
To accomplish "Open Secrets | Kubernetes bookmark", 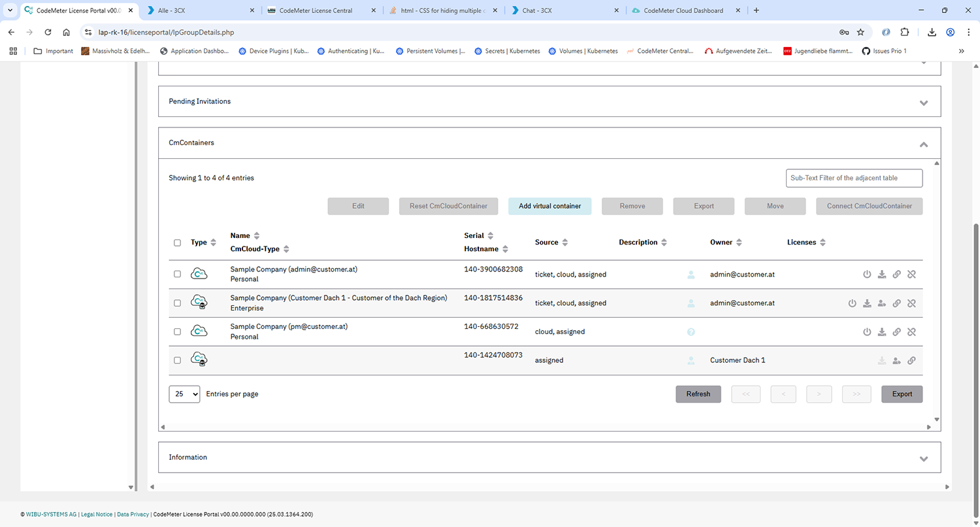I will (507, 51).
